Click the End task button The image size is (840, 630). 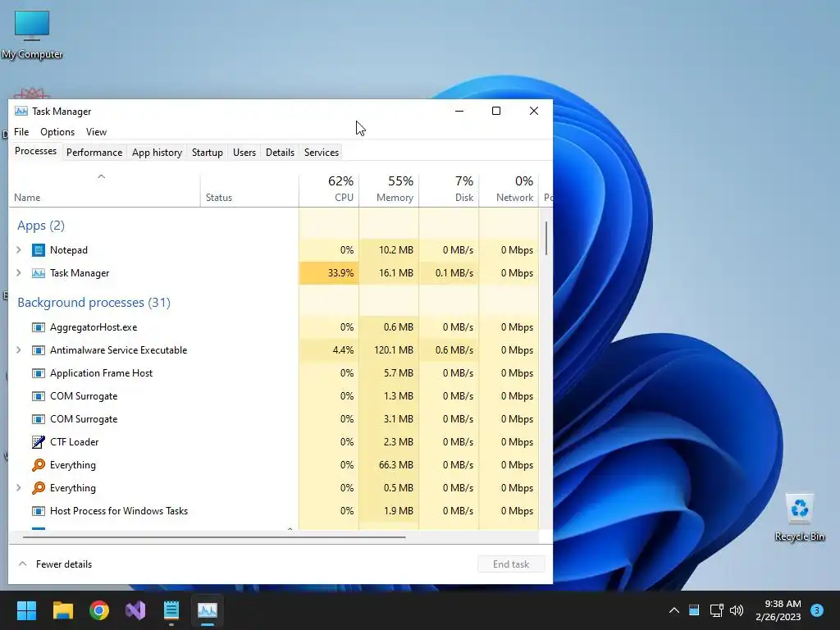tap(511, 564)
